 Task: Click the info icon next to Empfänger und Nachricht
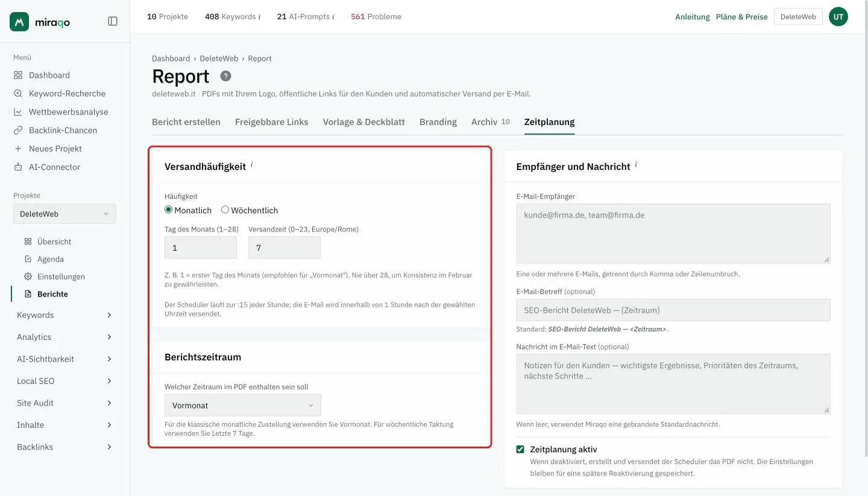[636, 165]
